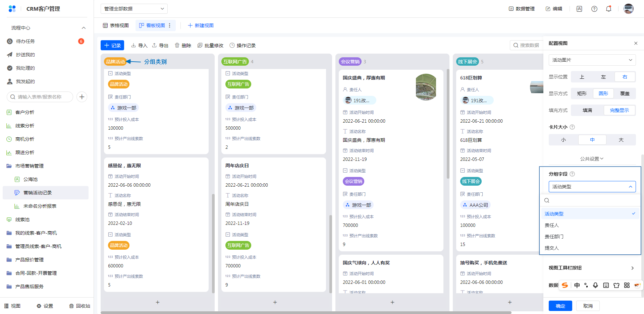Collapse the 流程中心 section

coord(84,28)
